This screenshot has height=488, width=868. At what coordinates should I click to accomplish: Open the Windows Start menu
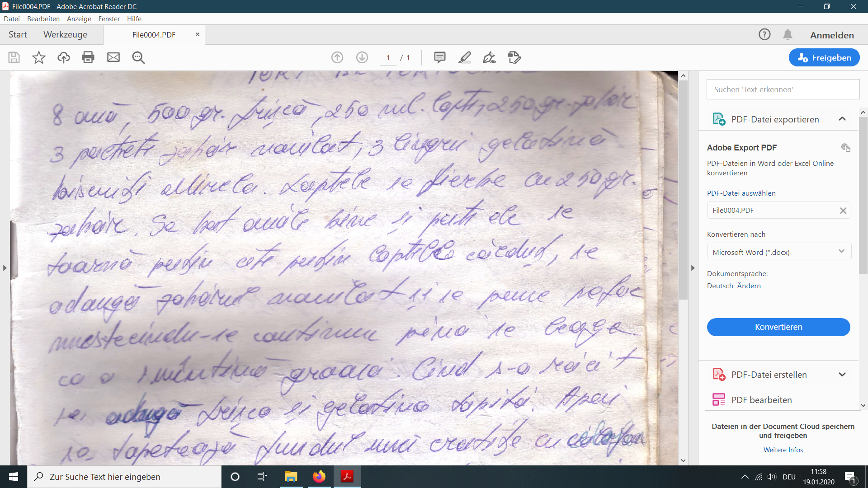pos(14,477)
